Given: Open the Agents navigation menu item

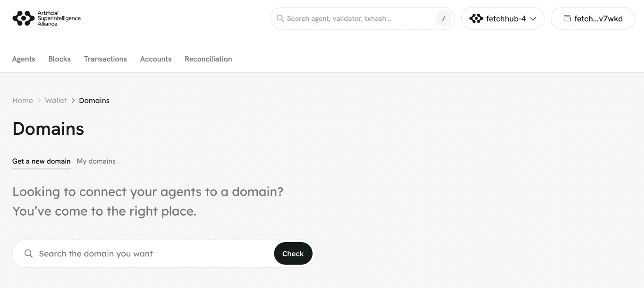Looking at the screenshot, I should (x=24, y=59).
